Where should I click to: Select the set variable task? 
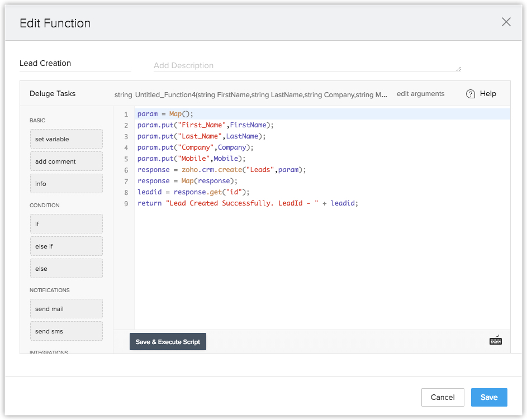(x=66, y=139)
